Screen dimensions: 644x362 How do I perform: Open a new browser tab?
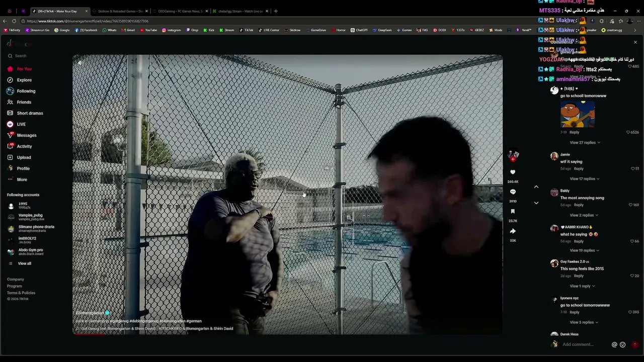276,11
